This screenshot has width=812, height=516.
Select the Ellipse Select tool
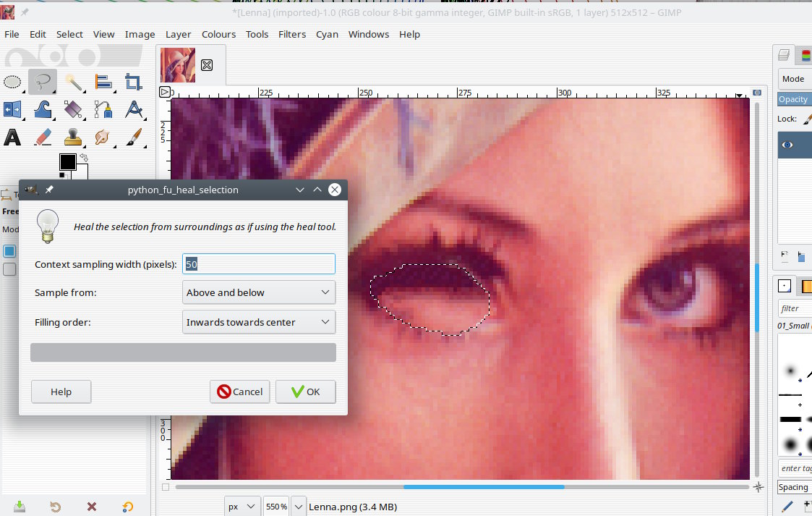pyautogui.click(x=12, y=82)
